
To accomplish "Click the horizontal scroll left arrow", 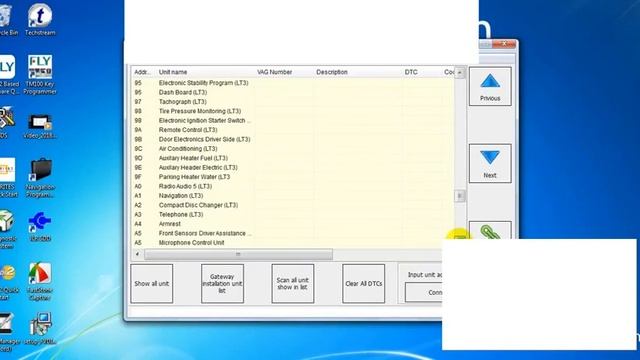I will [x=137, y=254].
